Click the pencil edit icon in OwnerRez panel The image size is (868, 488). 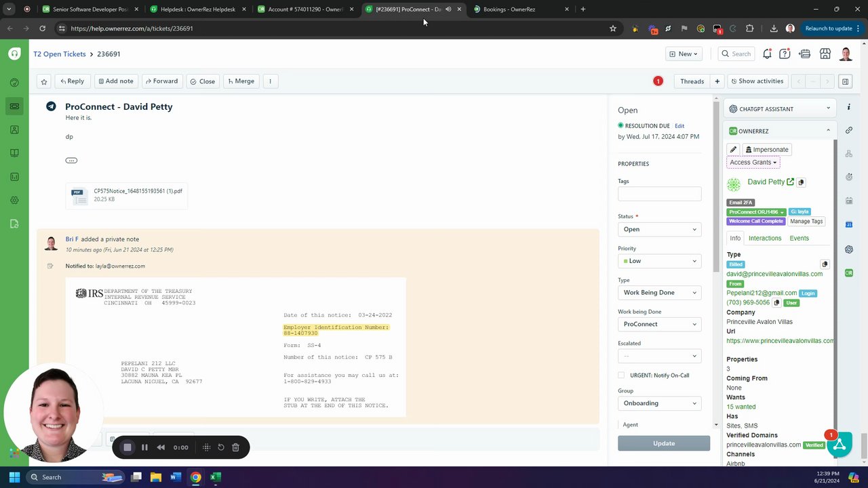click(x=733, y=150)
